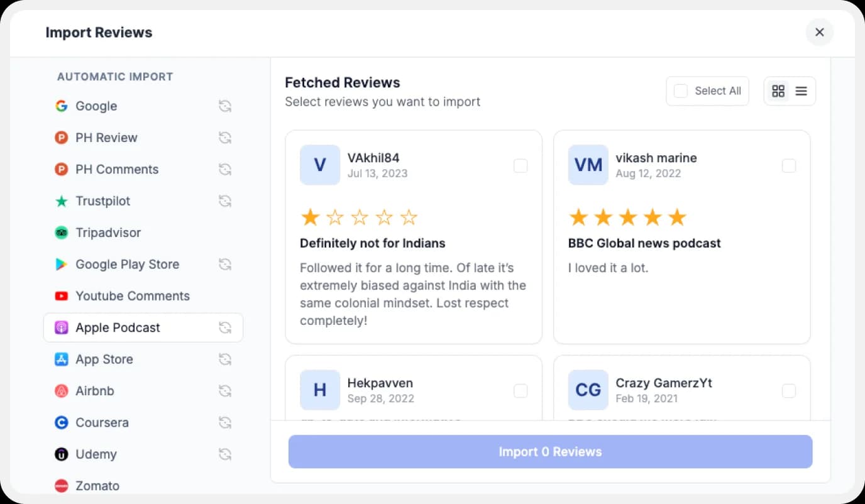
Task: Click the Zomato icon
Action: point(61,486)
